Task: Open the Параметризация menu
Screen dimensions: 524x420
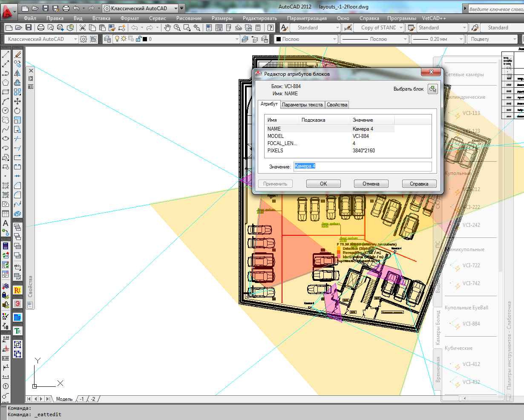Action: tap(307, 18)
